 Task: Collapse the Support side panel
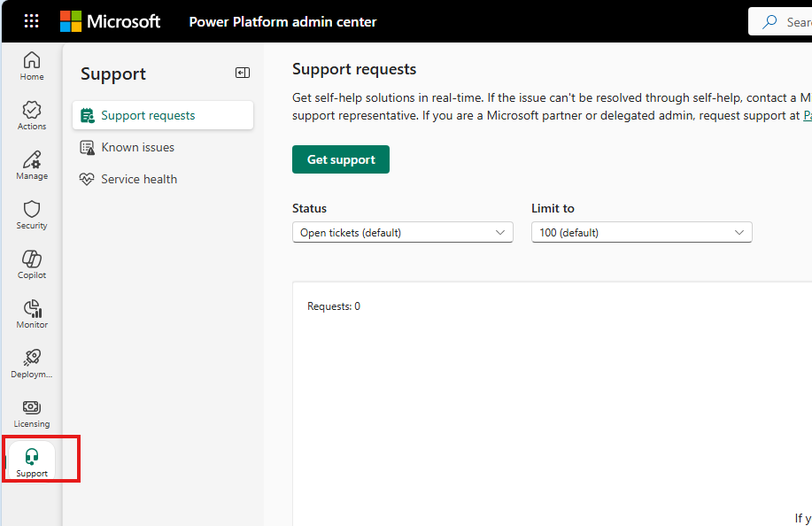pyautogui.click(x=242, y=73)
